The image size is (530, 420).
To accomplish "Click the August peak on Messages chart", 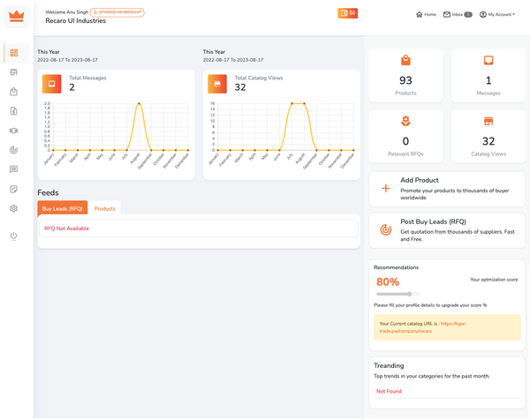I will 139,103.
